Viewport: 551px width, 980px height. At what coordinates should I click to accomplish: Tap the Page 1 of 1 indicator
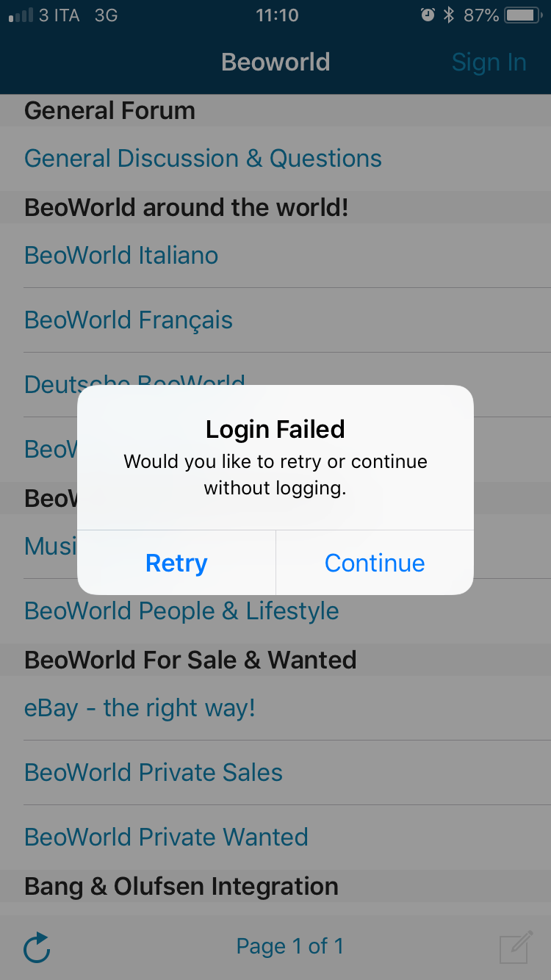coord(289,946)
